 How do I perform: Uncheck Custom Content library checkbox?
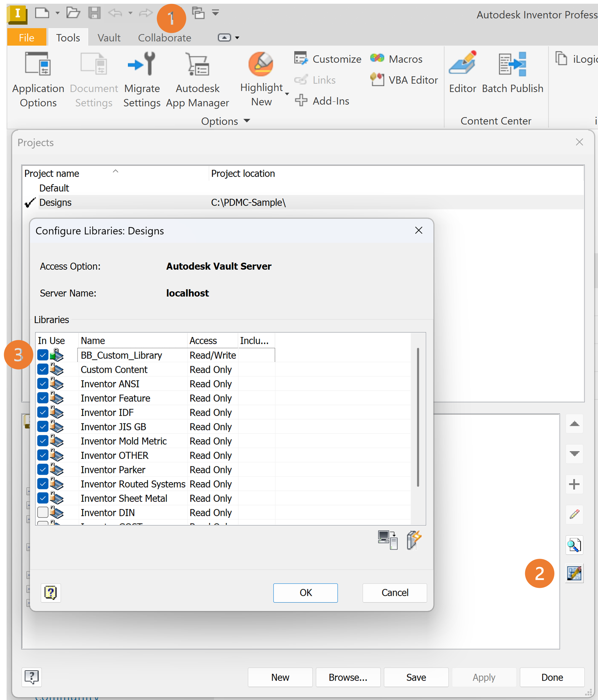[43, 369]
